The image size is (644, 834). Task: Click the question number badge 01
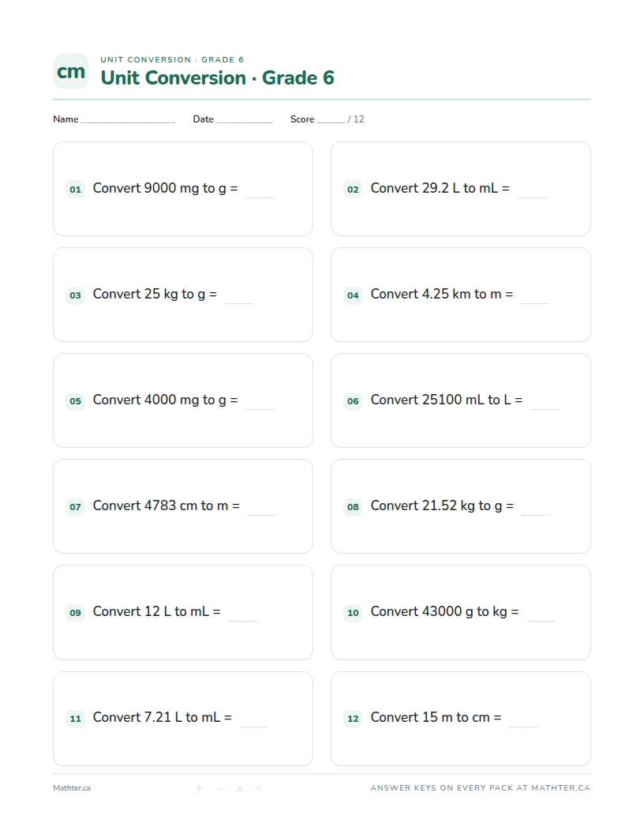point(76,190)
